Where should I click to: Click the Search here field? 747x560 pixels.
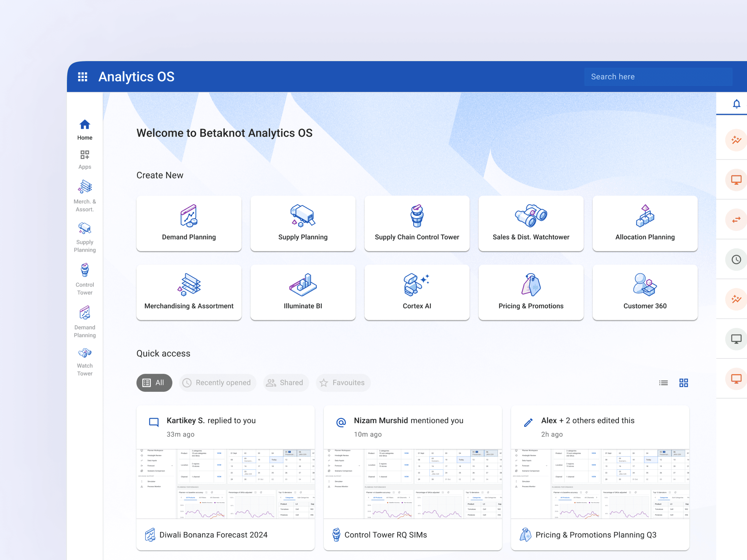pos(658,77)
